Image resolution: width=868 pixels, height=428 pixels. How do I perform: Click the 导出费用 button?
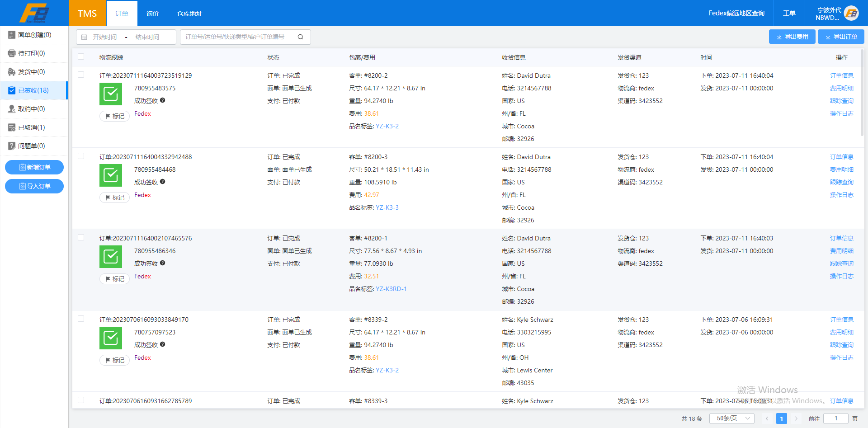(x=792, y=37)
